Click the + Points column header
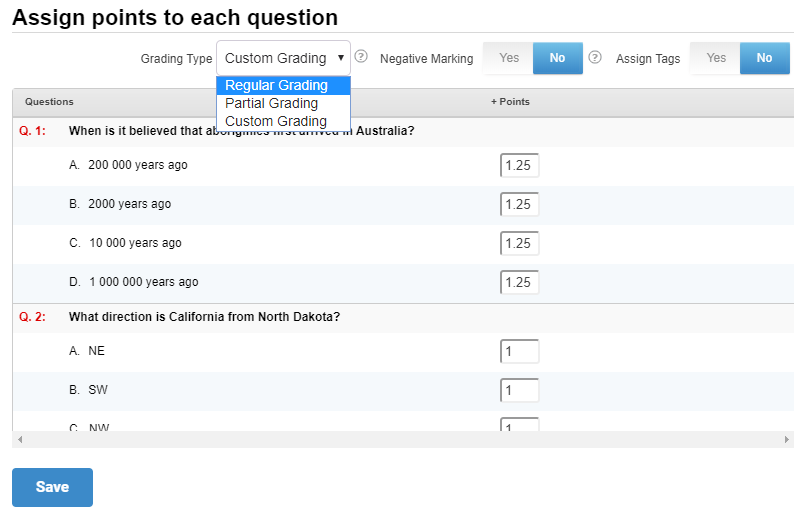 point(510,102)
